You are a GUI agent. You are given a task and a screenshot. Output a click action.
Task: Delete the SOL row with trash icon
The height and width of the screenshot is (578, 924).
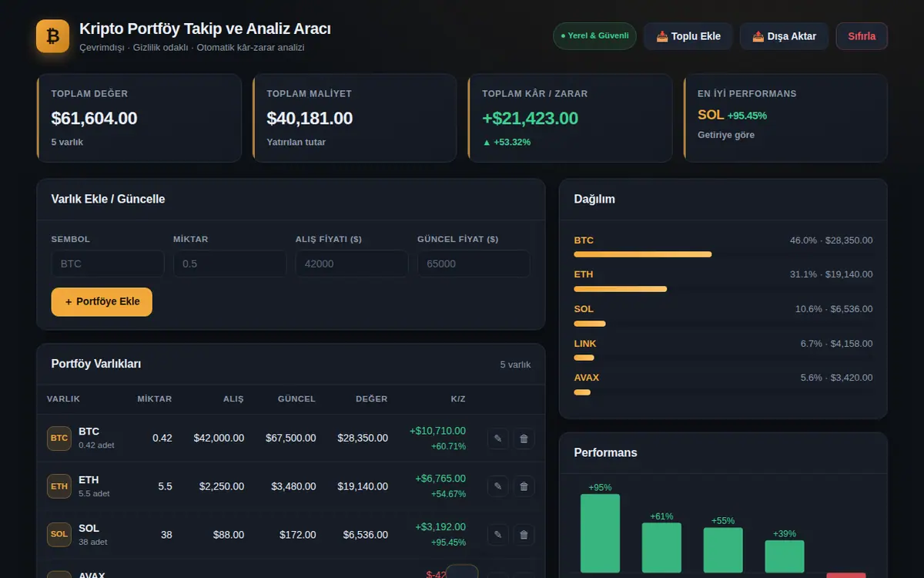pos(524,535)
